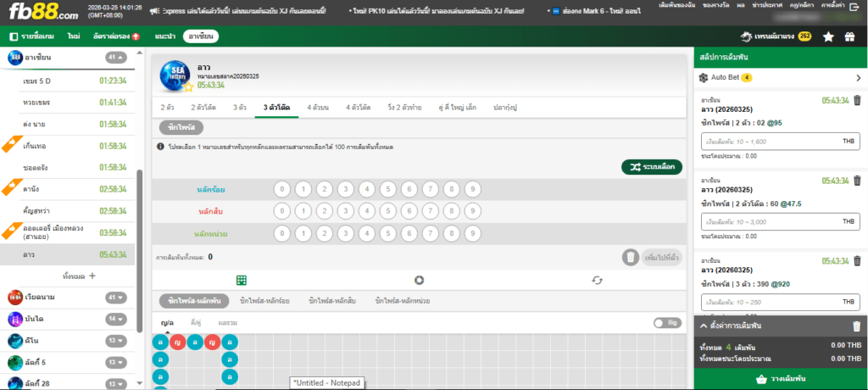Click the ladder (บันได) game icon
Viewport: 868px width, 390px height.
15,319
